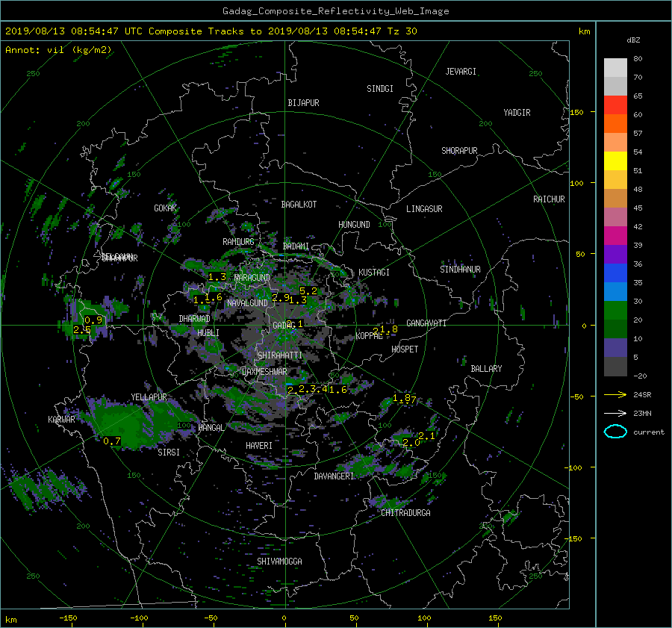Image resolution: width=672 pixels, height=628 pixels.
Task: Click the cyan 'current' ellipse legend icon
Action: [615, 432]
